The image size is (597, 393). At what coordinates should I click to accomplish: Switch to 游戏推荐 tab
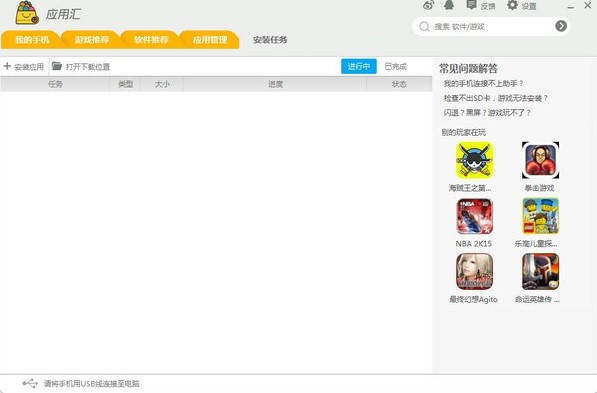[x=91, y=40]
